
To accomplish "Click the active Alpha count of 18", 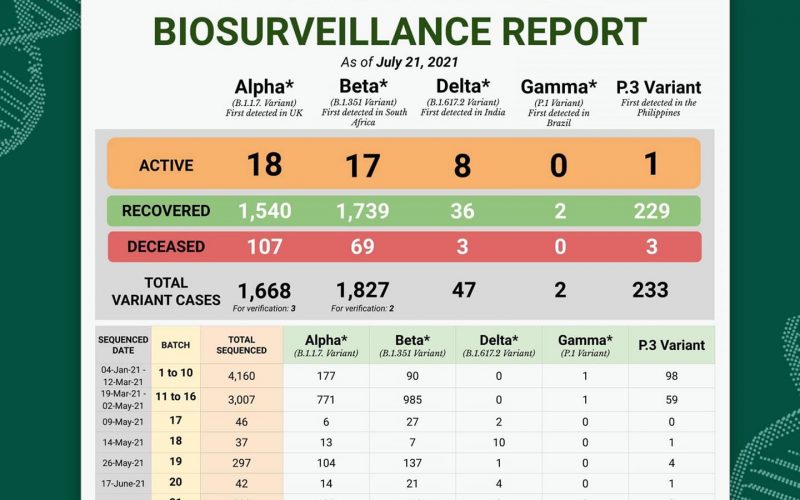I will tap(264, 164).
